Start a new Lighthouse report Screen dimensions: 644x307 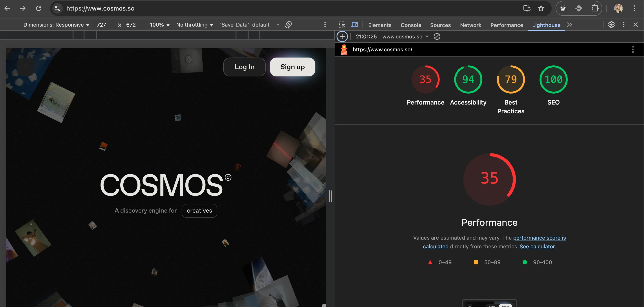342,37
